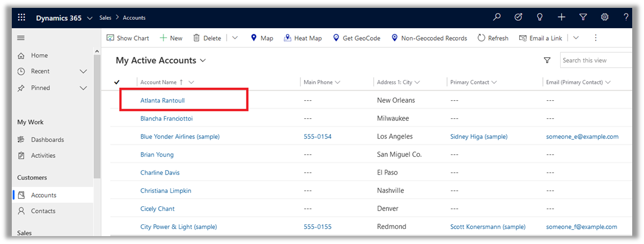Expand the Pinned section in sidebar
The height and width of the screenshot is (244, 644).
coord(83,88)
